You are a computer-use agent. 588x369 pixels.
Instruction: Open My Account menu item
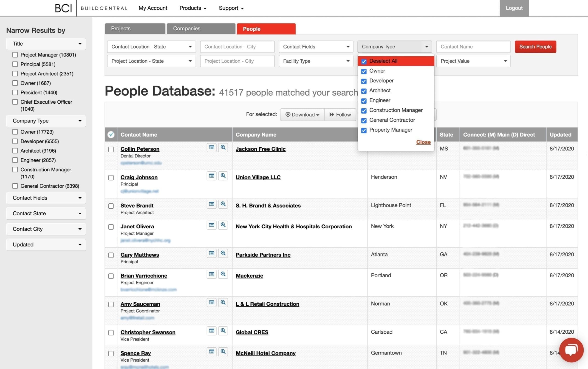click(153, 8)
